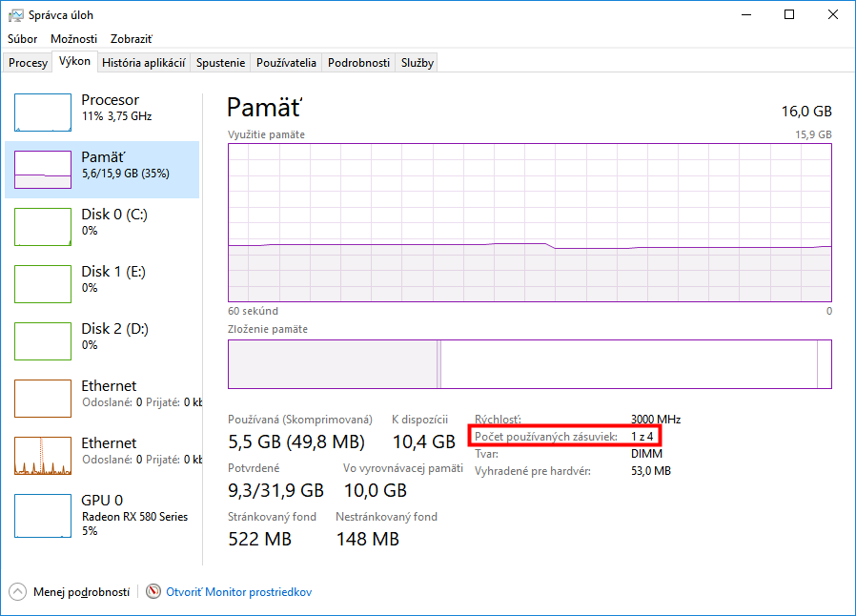Switch to the Procesy tab
Image resolution: width=856 pixels, height=616 pixels.
[28, 63]
